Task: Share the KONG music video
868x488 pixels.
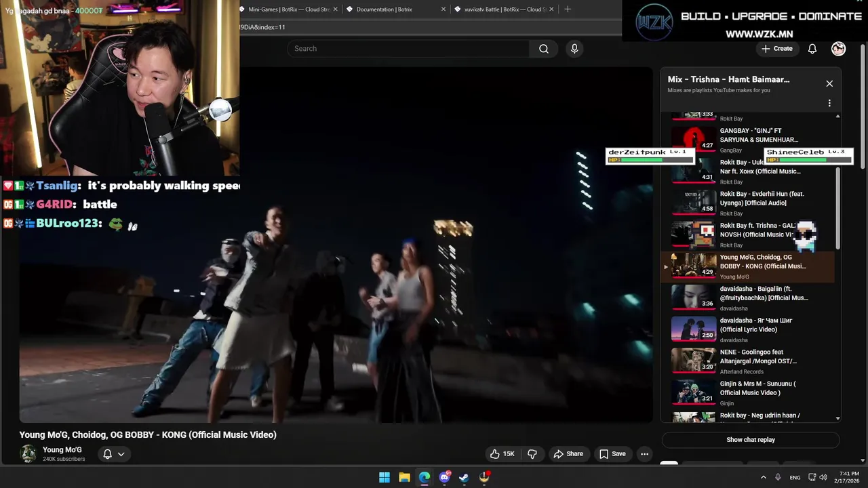Action: click(568, 454)
